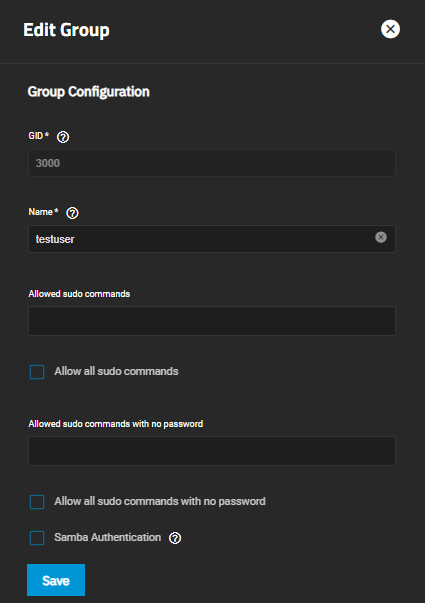The image size is (425, 603).
Task: Click the Allowed sudo commands with no password label
Action: [116, 424]
